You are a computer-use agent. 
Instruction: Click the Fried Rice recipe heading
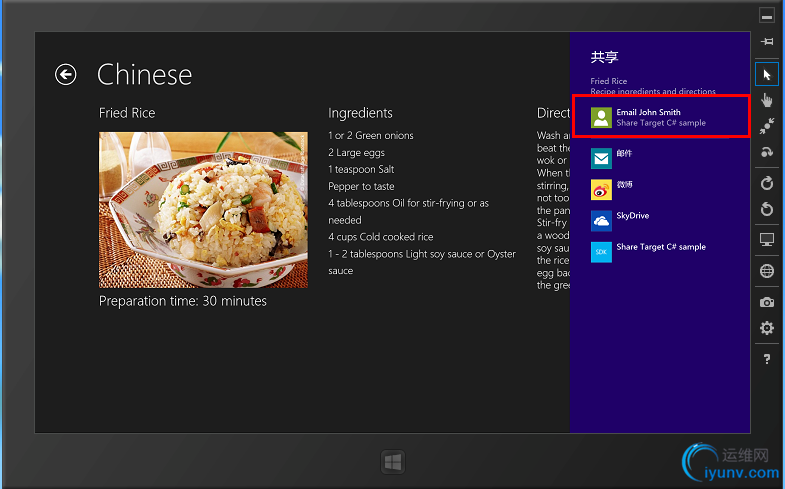(x=127, y=113)
